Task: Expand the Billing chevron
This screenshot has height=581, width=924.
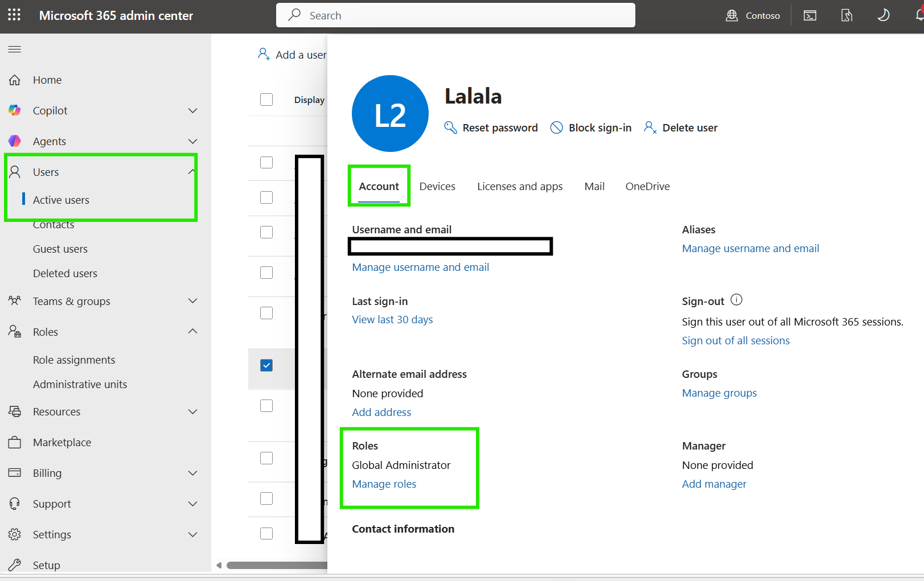Action: [x=193, y=473]
